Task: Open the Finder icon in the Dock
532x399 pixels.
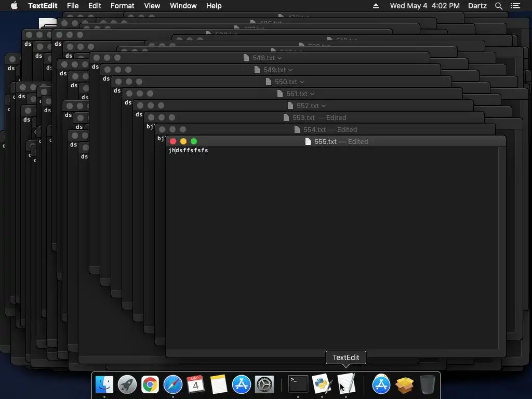Action: point(104,384)
